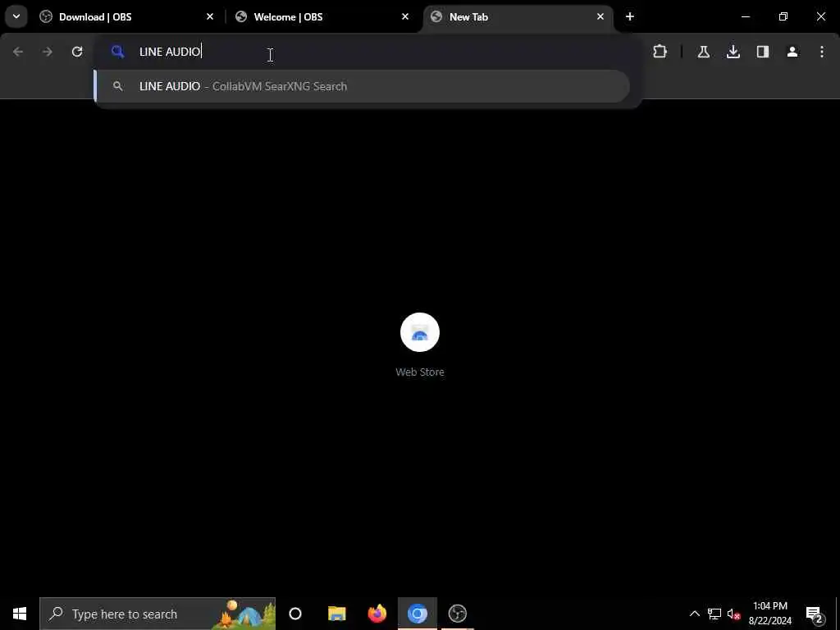Show hidden system tray icons
The height and width of the screenshot is (630, 840).
click(x=694, y=614)
